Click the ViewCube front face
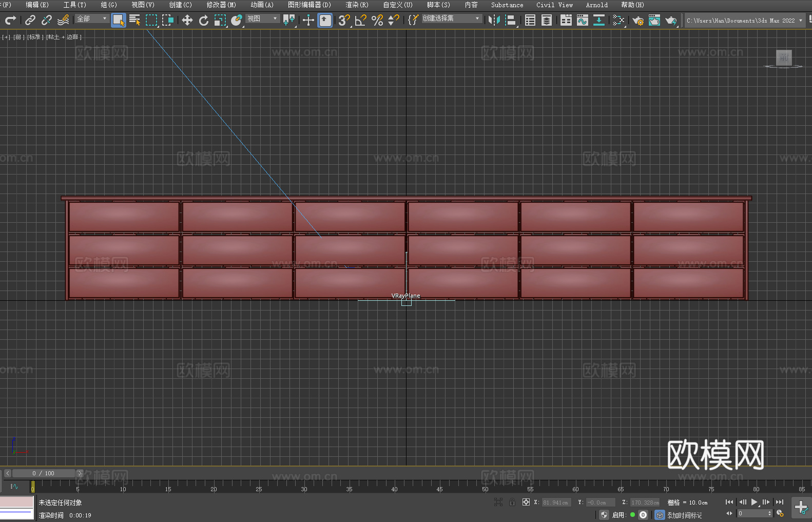The image size is (812, 522). (784, 57)
